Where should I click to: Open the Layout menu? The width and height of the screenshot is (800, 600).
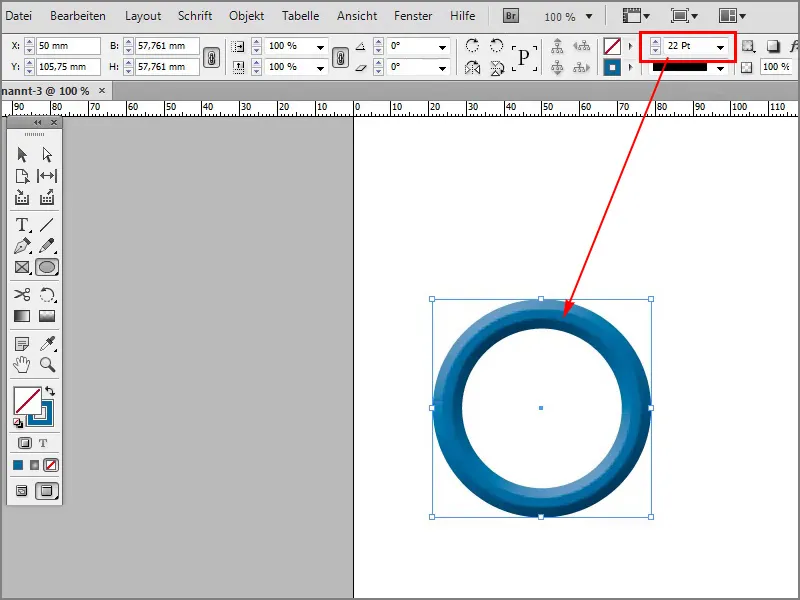click(143, 16)
